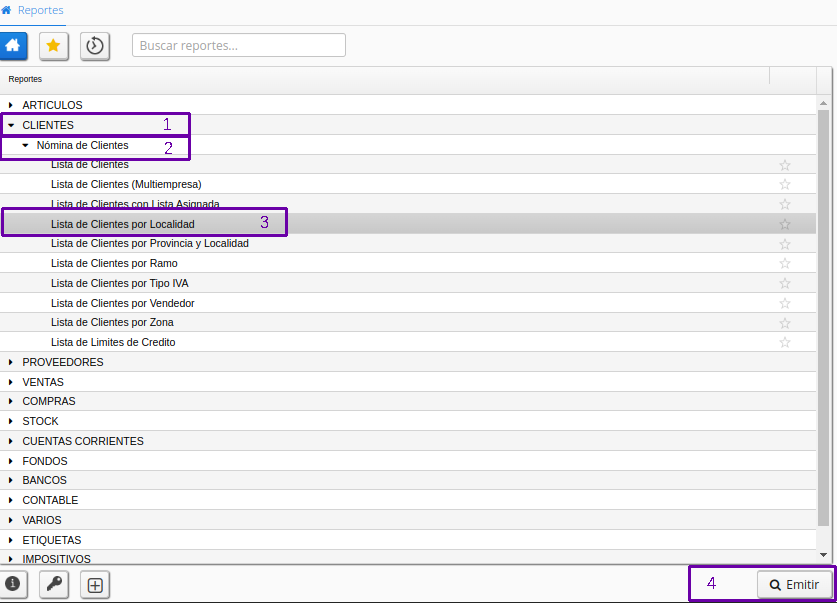The image size is (837, 603).
Task: Select the COMPRAS category label
Action: click(x=49, y=401)
